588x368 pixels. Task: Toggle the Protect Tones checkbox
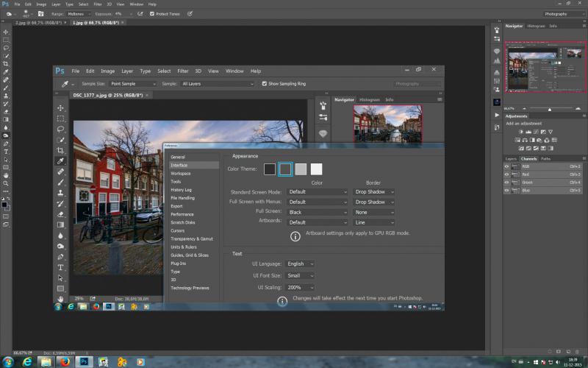[x=152, y=14]
